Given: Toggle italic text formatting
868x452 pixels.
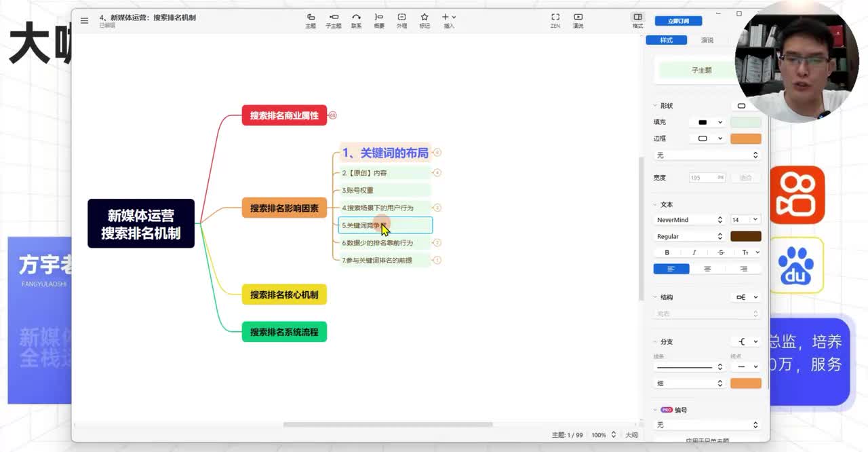Looking at the screenshot, I should point(694,252).
